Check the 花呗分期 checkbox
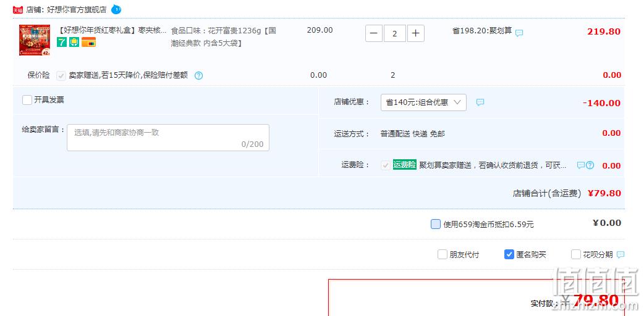644x316 pixels. coord(576,254)
